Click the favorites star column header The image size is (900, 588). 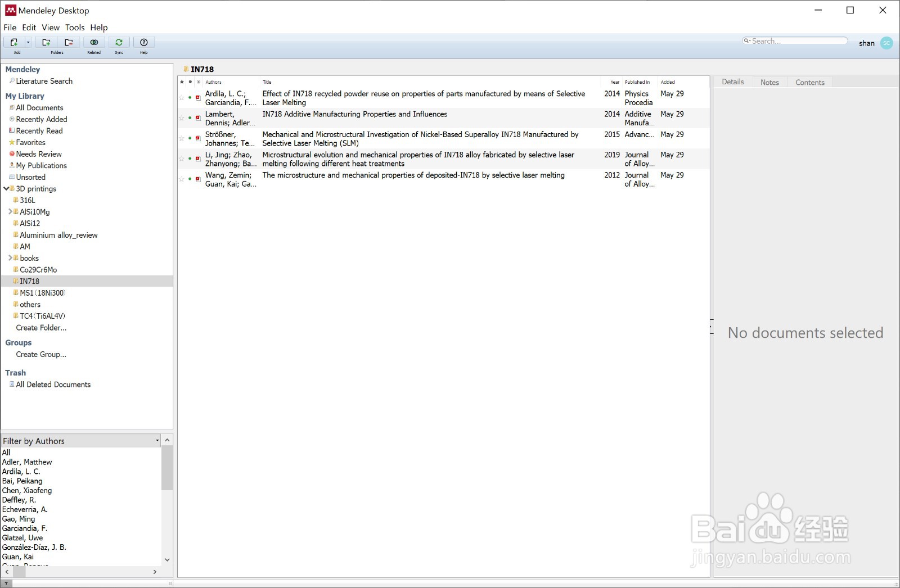(x=182, y=82)
